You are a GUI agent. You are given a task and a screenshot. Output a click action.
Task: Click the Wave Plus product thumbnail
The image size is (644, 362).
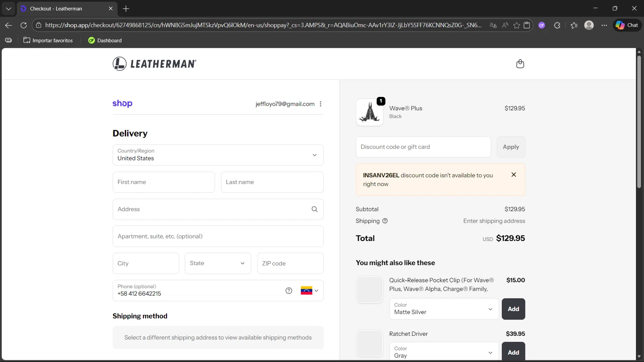[370, 112]
